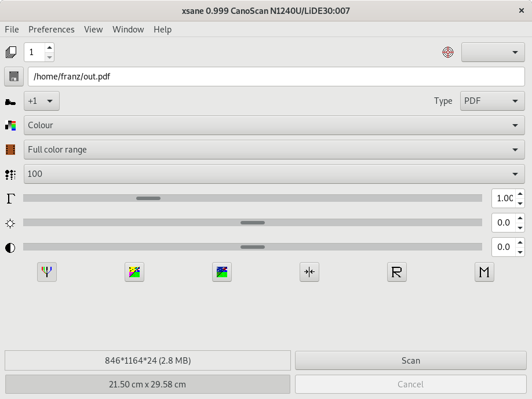Decrease brightness value with down arrow

point(520,228)
